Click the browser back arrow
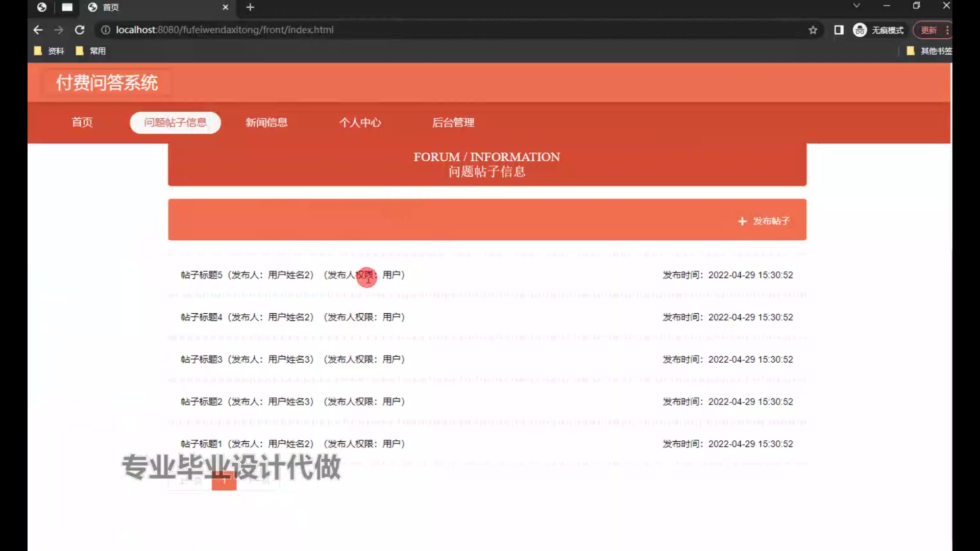980x551 pixels. pos(38,30)
